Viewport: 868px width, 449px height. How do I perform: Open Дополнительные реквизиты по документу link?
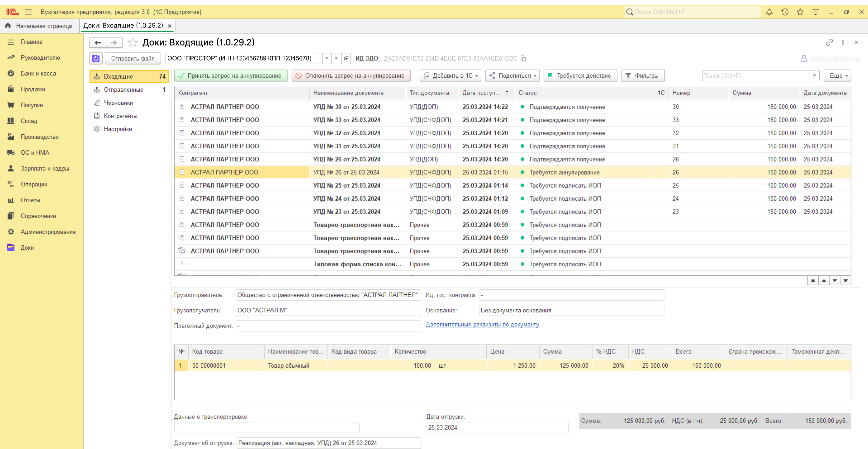482,324
